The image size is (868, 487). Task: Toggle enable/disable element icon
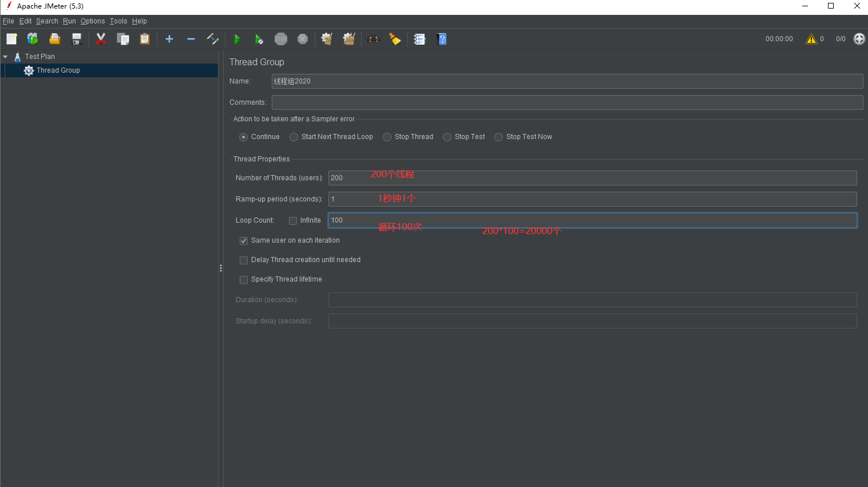coord(212,39)
